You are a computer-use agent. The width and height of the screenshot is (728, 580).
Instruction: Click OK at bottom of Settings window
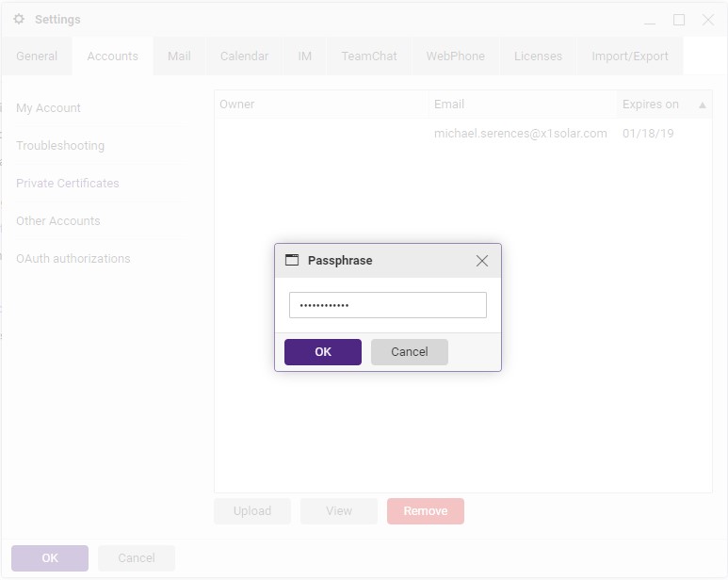coord(50,557)
